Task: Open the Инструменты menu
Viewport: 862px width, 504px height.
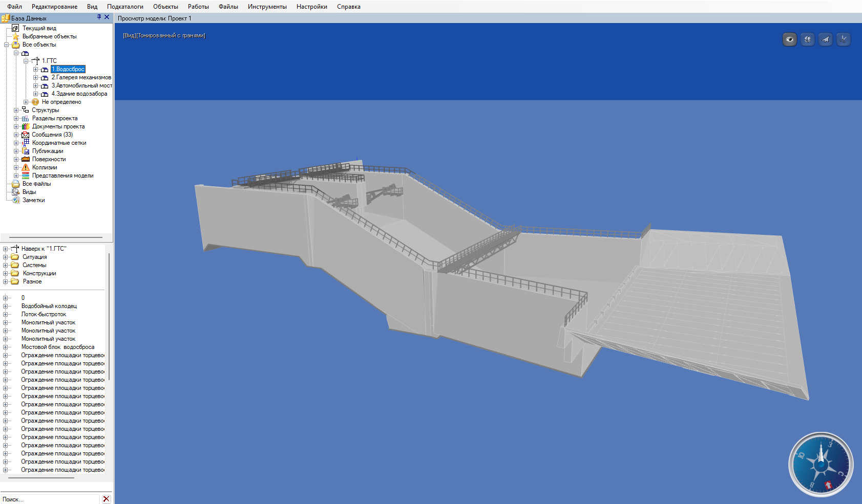Action: pos(267,7)
